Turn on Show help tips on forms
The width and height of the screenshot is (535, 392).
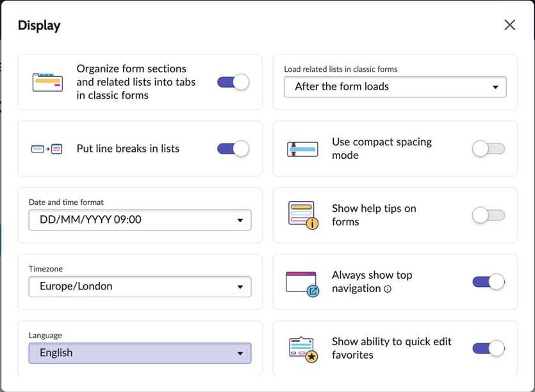[x=489, y=215]
